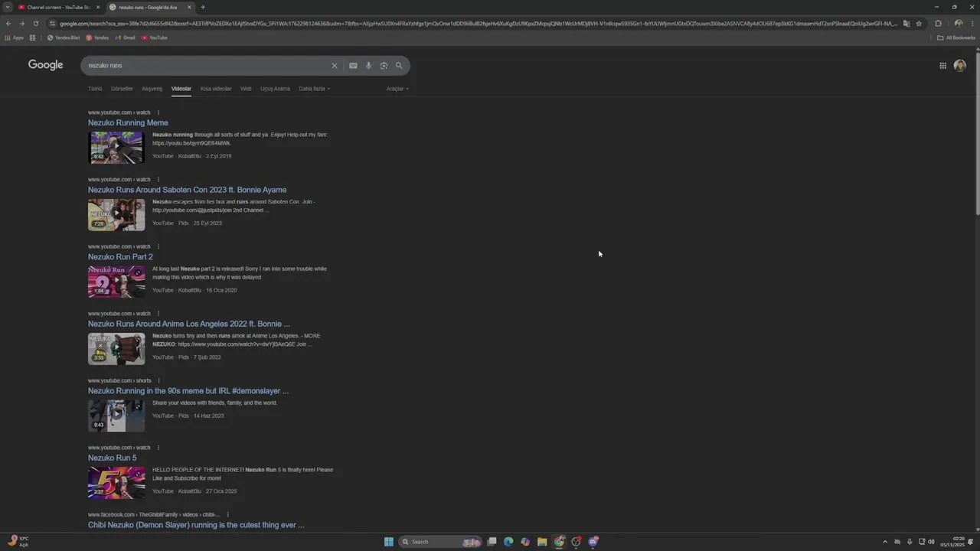Image resolution: width=980 pixels, height=551 pixels.
Task: Open the Yandex bookmark
Action: 97,37
